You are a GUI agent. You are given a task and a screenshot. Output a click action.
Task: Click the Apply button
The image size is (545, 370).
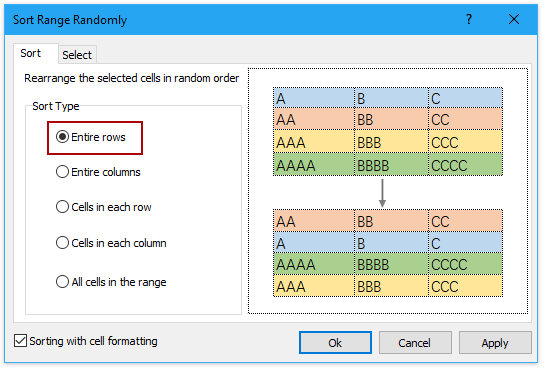coord(495,343)
